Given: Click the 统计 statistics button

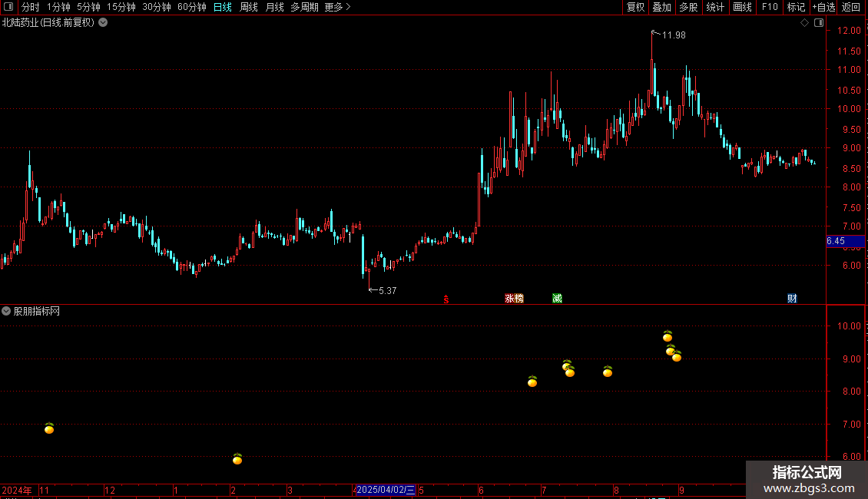Looking at the screenshot, I should click(715, 7).
